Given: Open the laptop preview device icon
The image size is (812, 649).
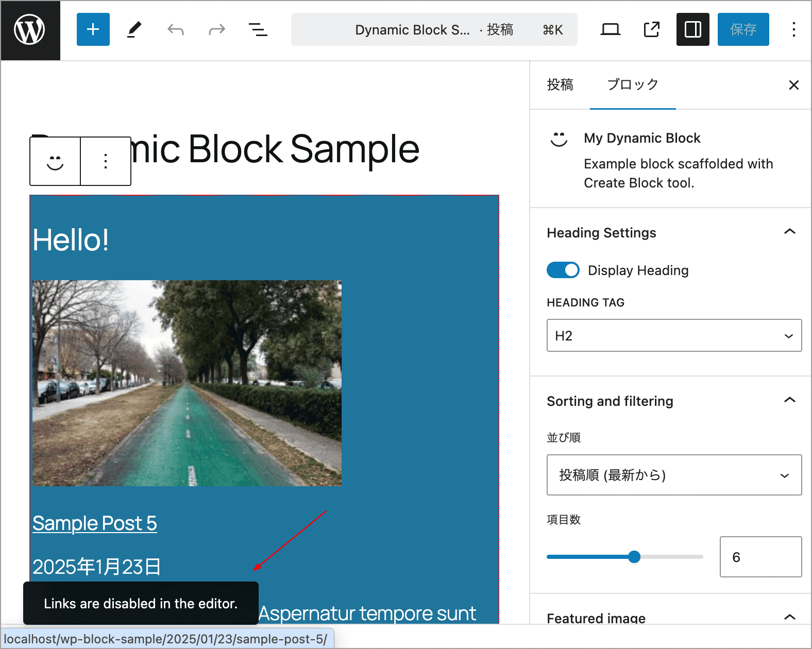Looking at the screenshot, I should [x=611, y=29].
